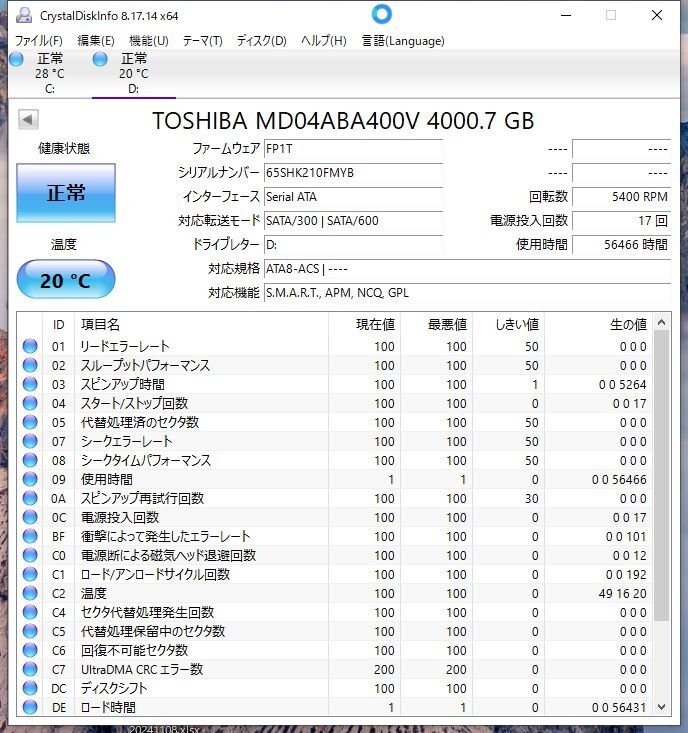This screenshot has width=688, height=733.
Task: Click status icon for 08 シークタイムパフォーマンス
Action: 30,460
